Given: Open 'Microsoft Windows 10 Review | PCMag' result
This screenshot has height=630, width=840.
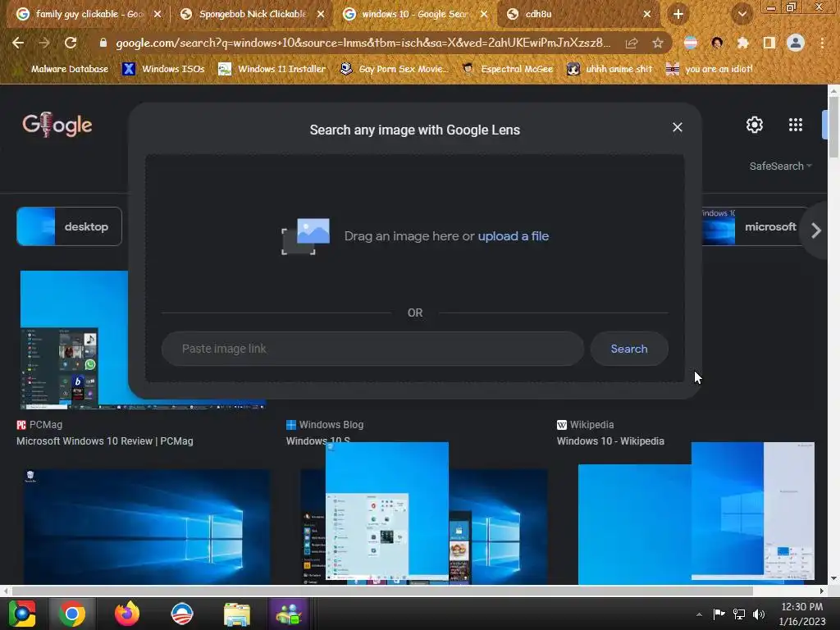Looking at the screenshot, I should 104,441.
